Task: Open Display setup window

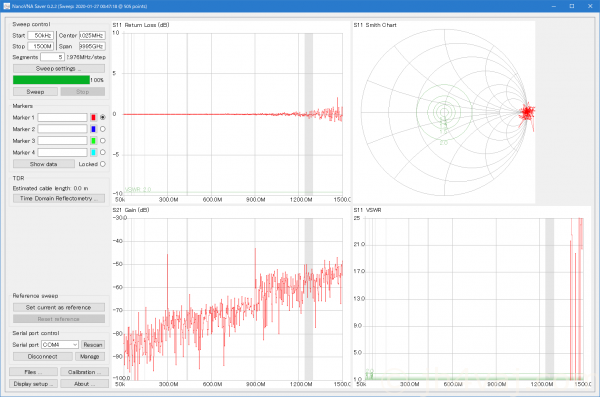Action: pos(33,384)
